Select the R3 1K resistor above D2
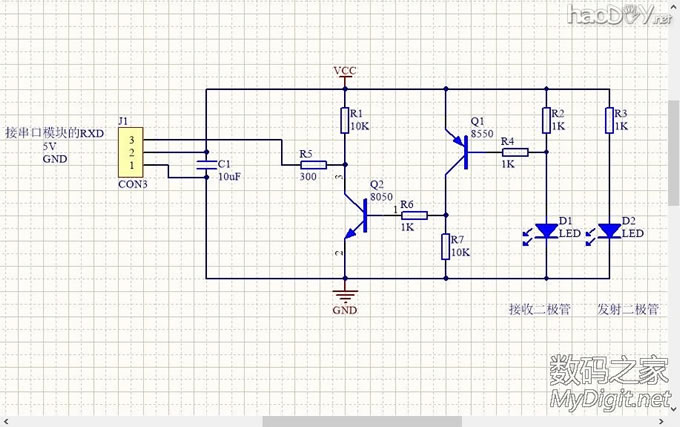 pos(608,121)
